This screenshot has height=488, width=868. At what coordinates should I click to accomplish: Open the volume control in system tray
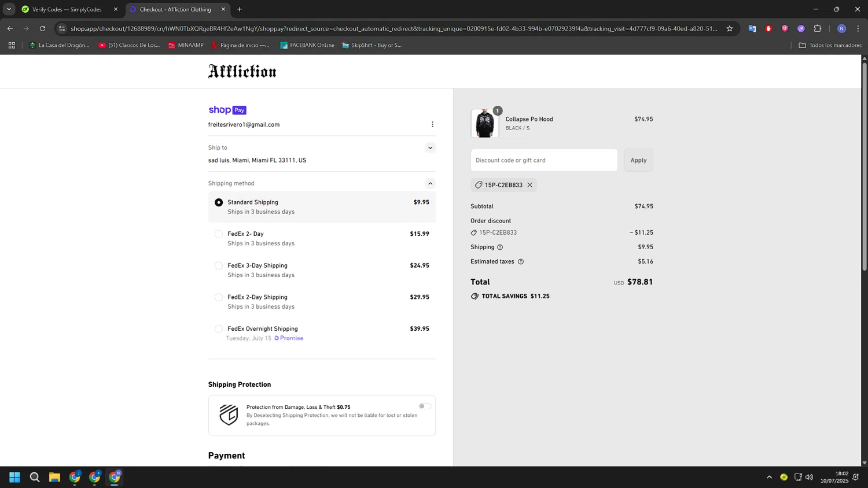[809, 477]
